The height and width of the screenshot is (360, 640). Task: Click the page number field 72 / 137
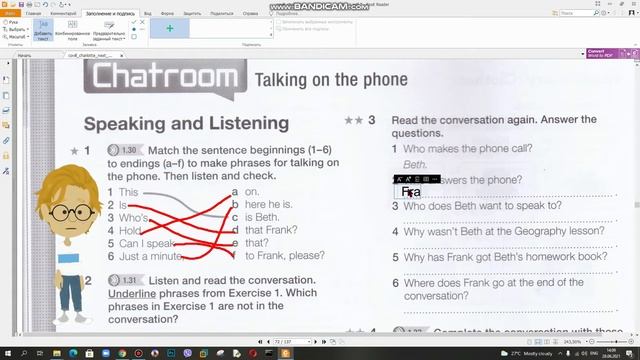click(291, 342)
